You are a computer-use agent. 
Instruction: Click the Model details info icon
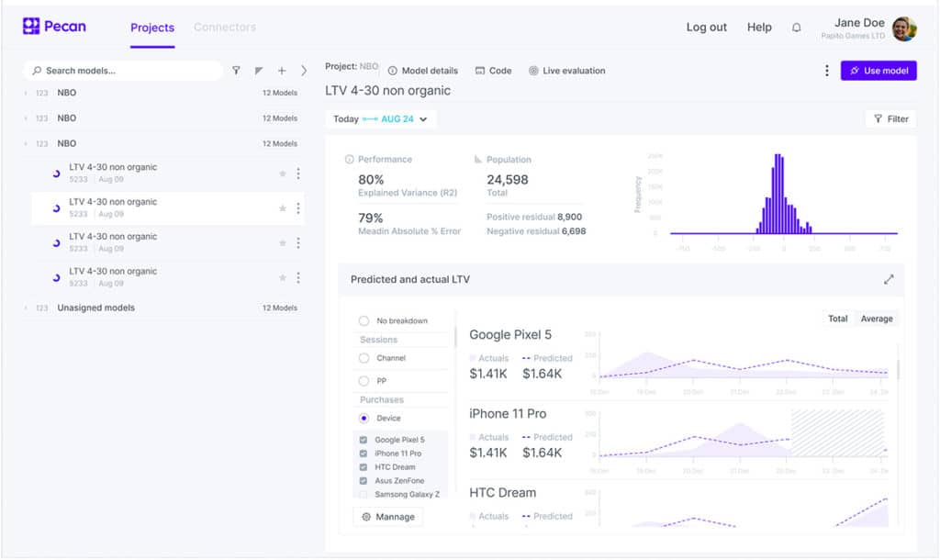coord(393,71)
